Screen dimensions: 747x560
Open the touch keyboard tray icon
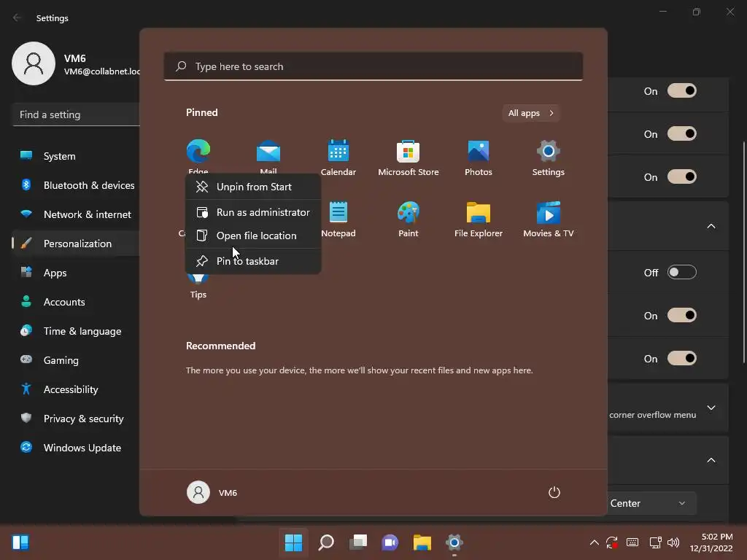pyautogui.click(x=632, y=542)
